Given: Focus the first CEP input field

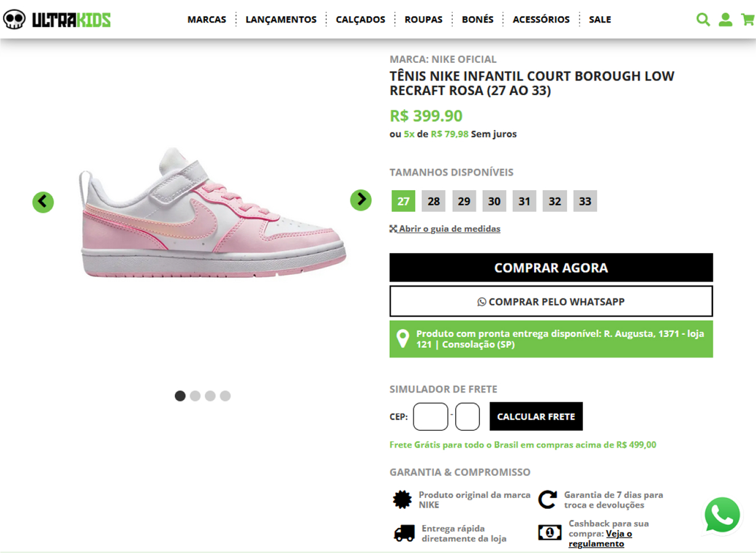Looking at the screenshot, I should 431,416.
